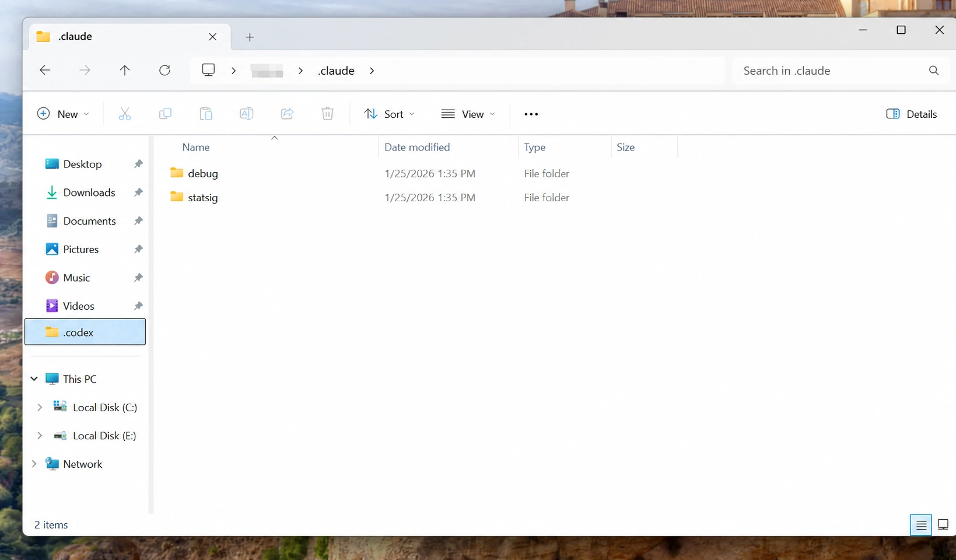Click the blurred user folder breadcrumb
The width and height of the screenshot is (956, 560).
tap(267, 71)
